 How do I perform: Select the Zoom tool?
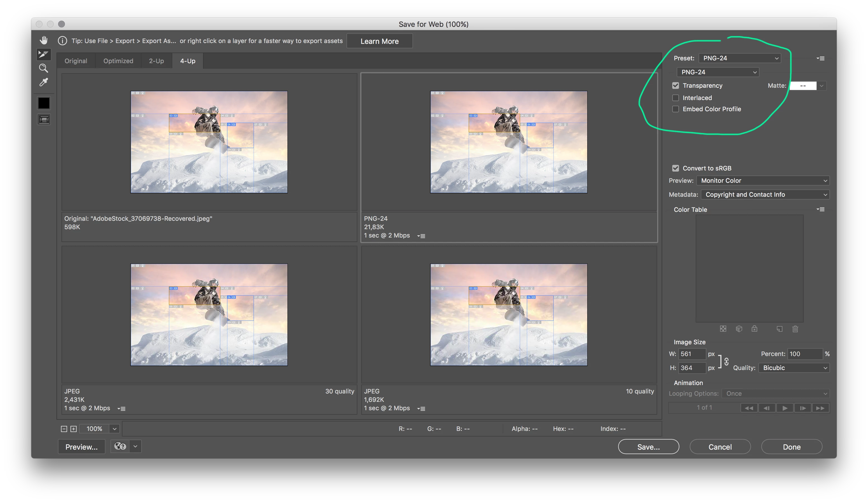click(x=43, y=68)
